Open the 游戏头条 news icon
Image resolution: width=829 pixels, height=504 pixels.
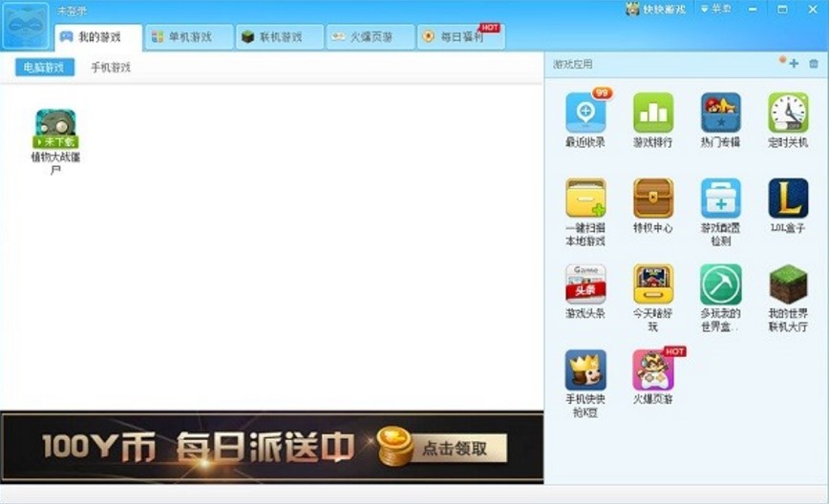pyautogui.click(x=585, y=283)
